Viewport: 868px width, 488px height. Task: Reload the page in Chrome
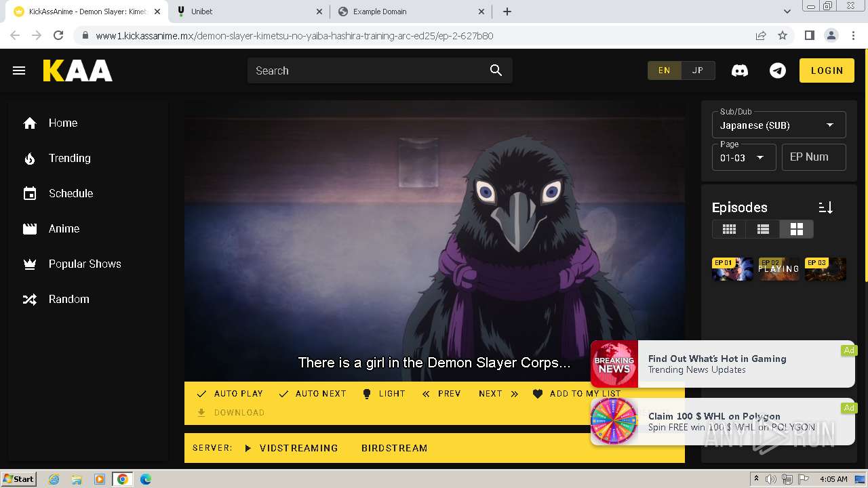tap(58, 35)
